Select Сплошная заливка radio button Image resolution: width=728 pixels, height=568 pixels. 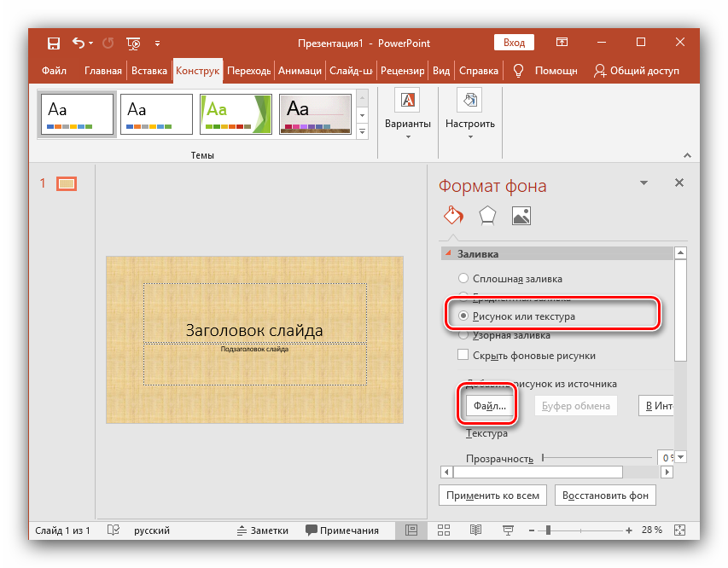click(463, 278)
